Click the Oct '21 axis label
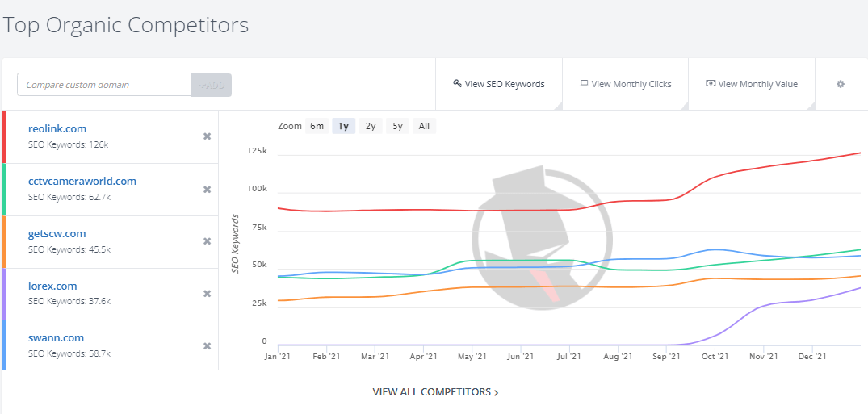The height and width of the screenshot is (414, 868). 715,357
